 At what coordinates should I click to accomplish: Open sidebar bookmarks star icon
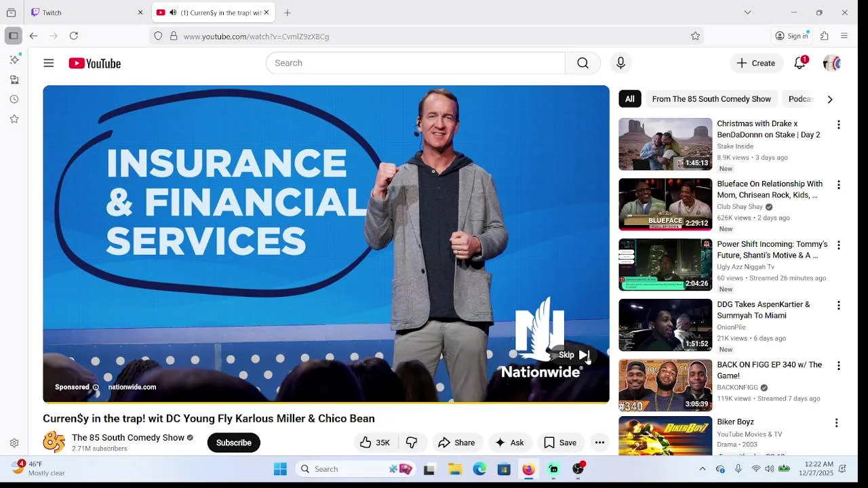(14, 119)
